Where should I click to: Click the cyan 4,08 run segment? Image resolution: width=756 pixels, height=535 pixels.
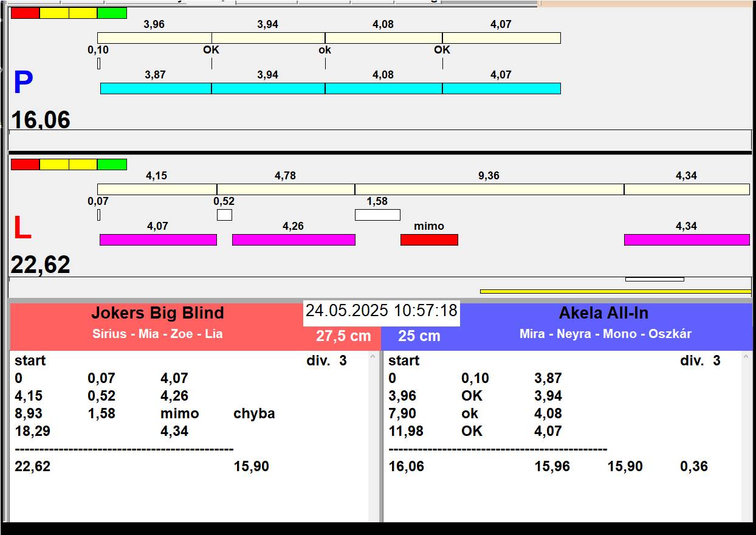coord(383,88)
